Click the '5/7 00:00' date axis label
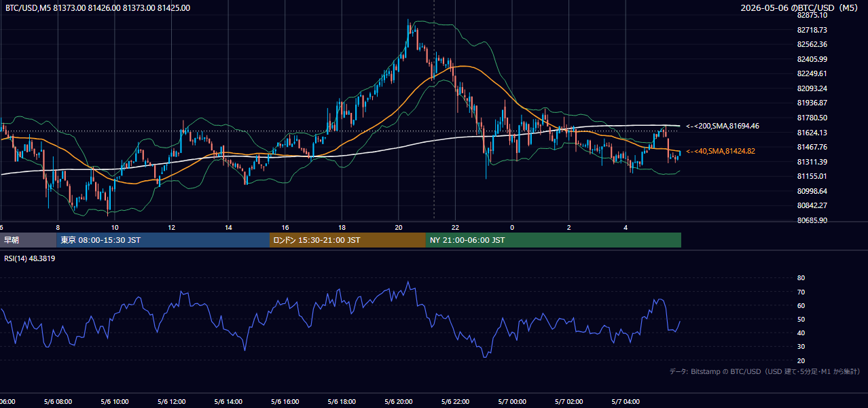 pos(512,402)
